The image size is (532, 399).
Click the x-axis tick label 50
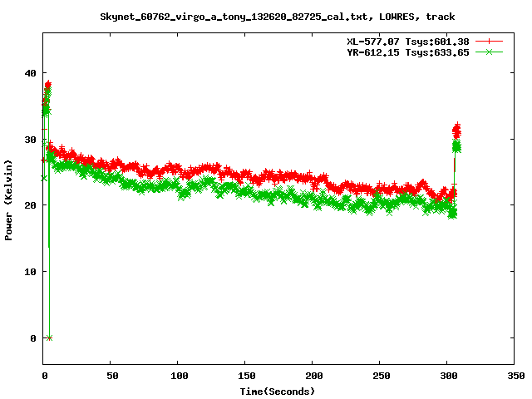point(112,376)
